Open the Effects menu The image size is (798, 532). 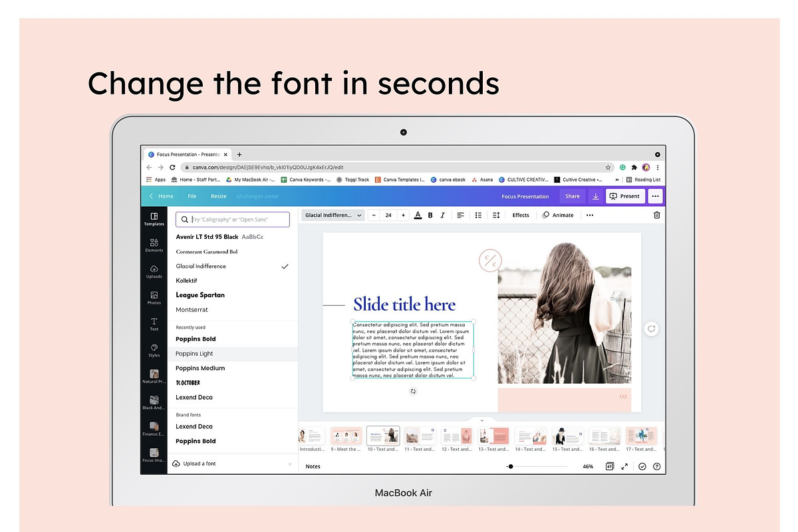(521, 215)
